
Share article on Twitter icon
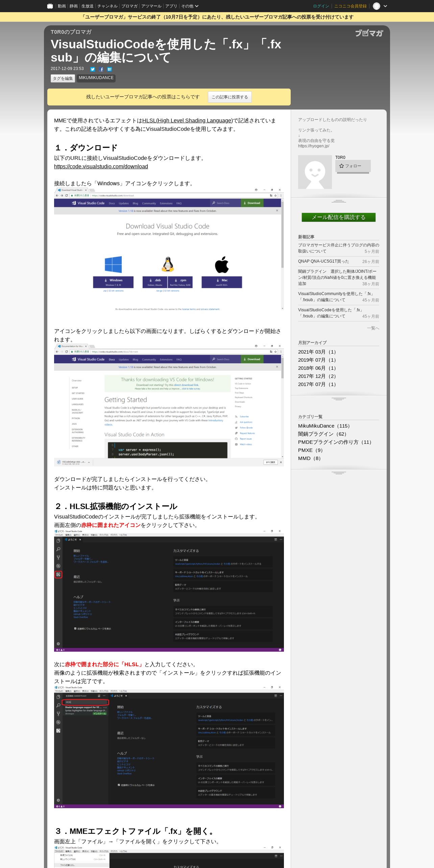point(93,69)
